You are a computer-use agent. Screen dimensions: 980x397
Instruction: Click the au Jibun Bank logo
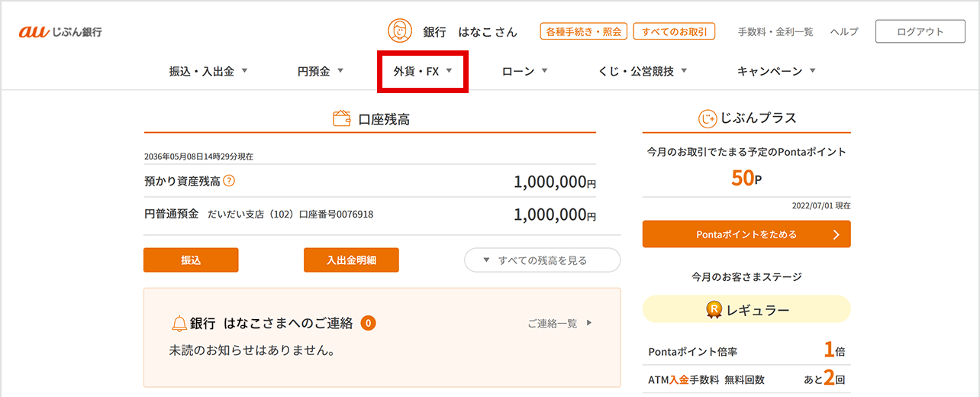tap(60, 32)
